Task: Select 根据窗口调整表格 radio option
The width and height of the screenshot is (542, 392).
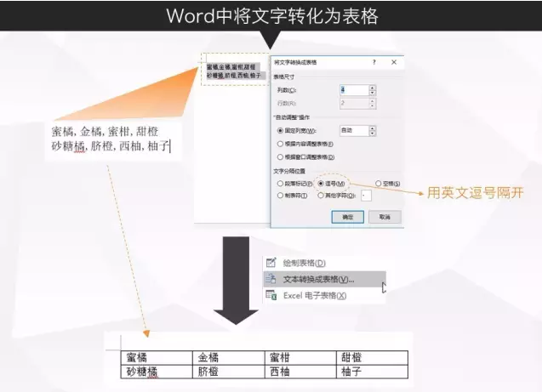Action: (280, 156)
